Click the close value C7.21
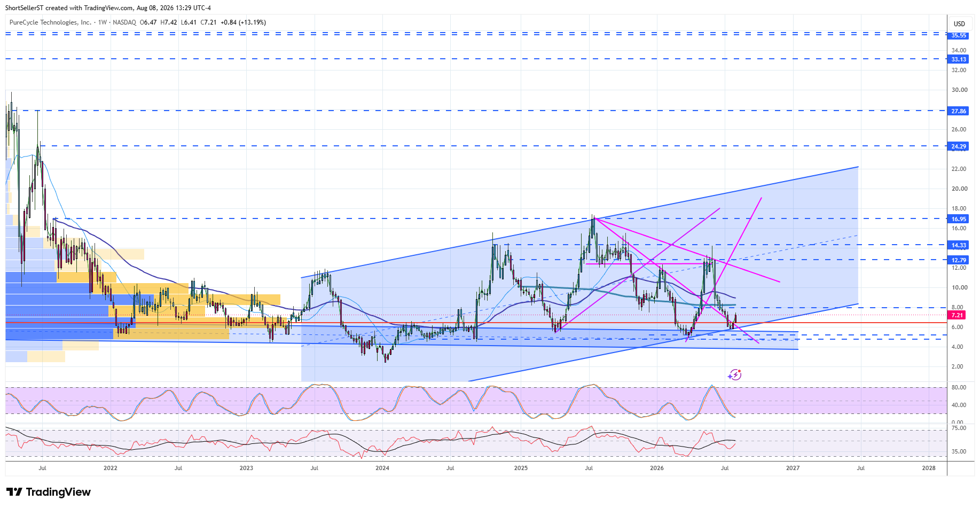 (x=208, y=22)
